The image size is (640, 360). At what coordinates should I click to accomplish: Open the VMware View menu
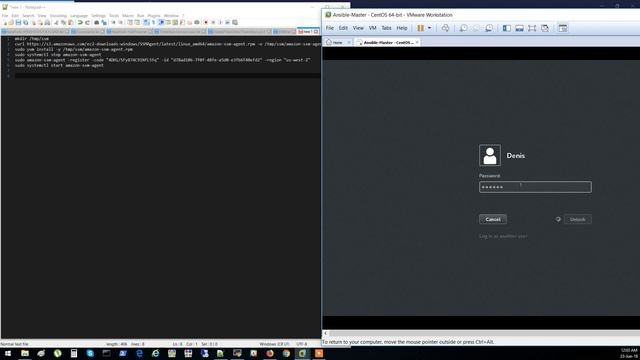[x=358, y=28]
